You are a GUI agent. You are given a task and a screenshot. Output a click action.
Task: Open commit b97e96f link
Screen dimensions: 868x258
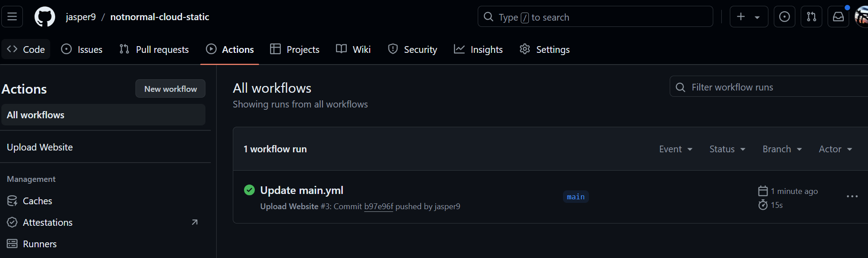click(x=378, y=206)
